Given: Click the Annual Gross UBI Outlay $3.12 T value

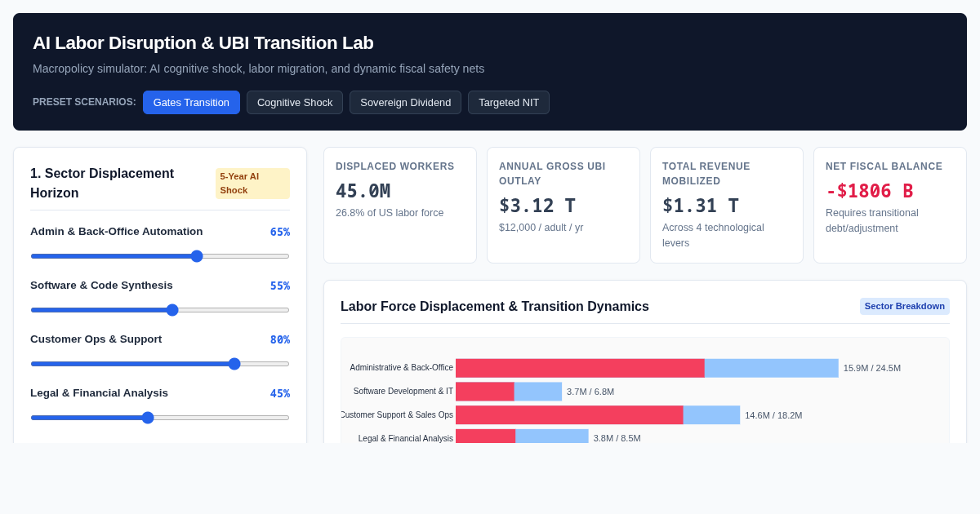Looking at the screenshot, I should pyautogui.click(x=537, y=206).
